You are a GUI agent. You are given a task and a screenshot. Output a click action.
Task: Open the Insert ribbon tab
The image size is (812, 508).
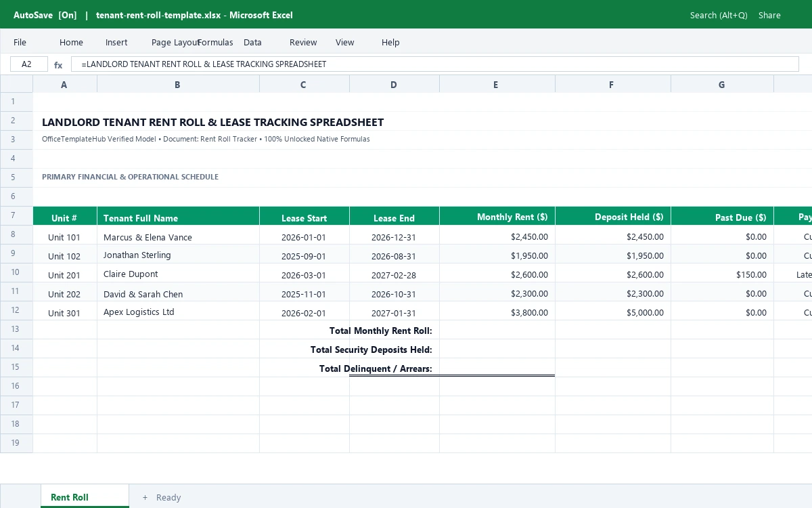coord(116,42)
